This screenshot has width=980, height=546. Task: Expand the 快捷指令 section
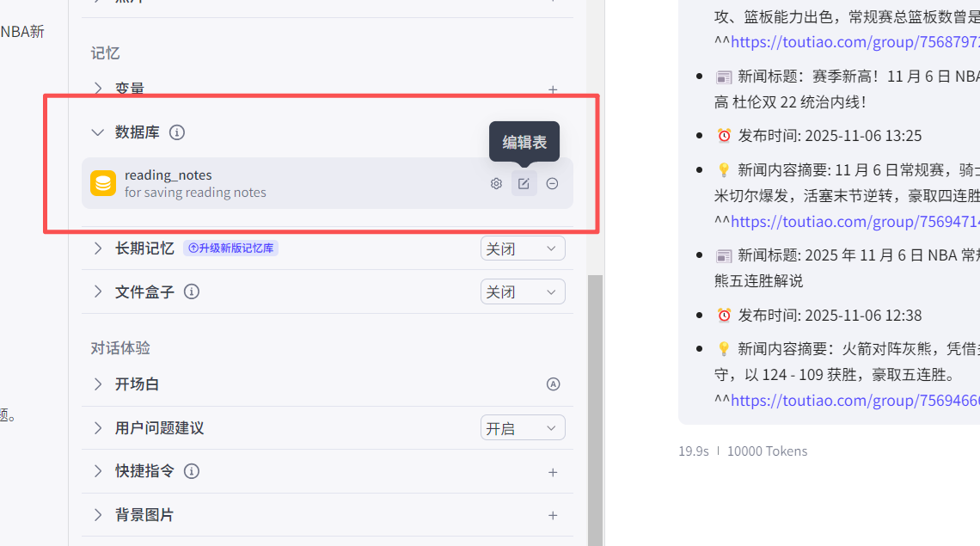pyautogui.click(x=97, y=471)
